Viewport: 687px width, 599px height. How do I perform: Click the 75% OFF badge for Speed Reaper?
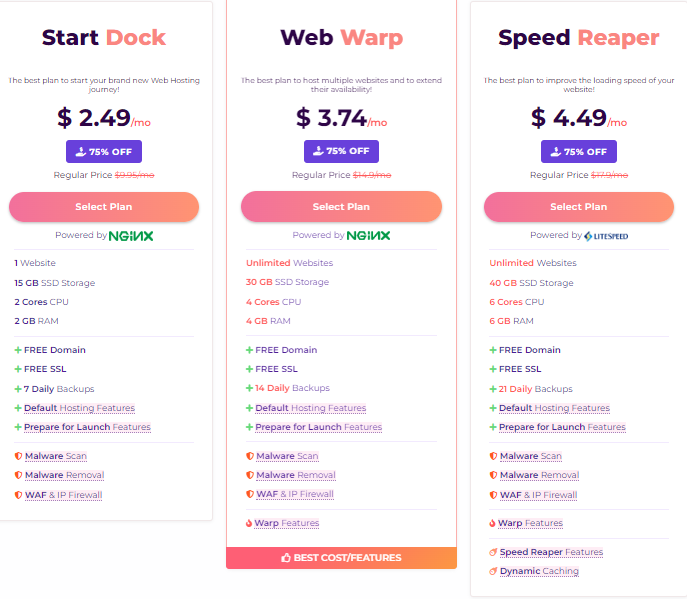[x=579, y=152]
